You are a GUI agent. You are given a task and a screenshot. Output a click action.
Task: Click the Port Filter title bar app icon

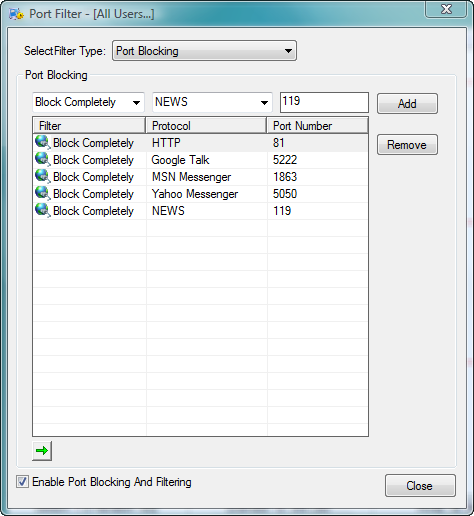(x=16, y=14)
